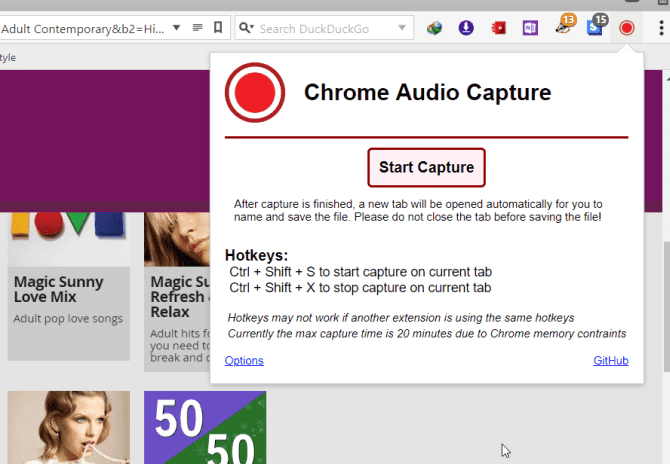Click the Chrome Audio Capture toolbar icon
Viewport: 670px width, 464px height.
(626, 28)
